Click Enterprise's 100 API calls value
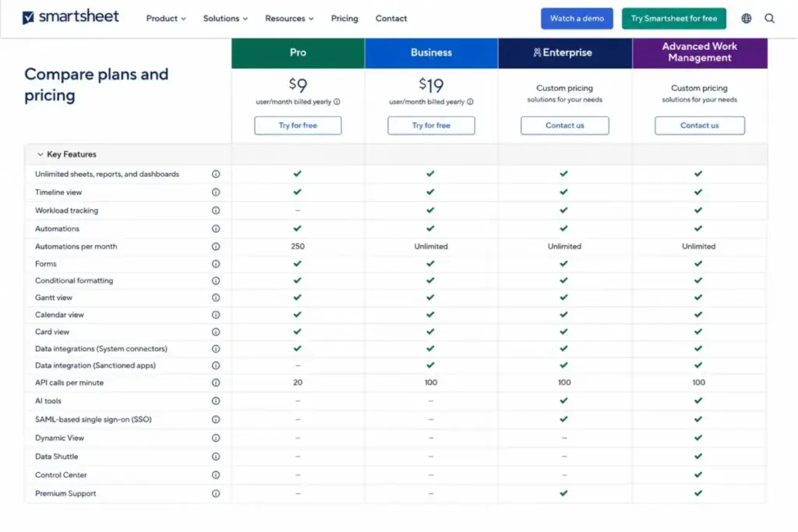Screen dimensions: 798x532 pos(564,383)
